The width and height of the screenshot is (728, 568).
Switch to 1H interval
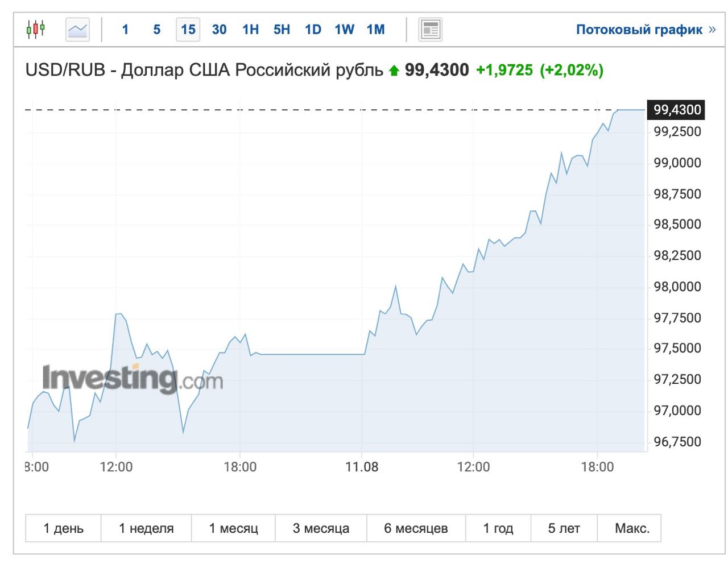point(250,30)
